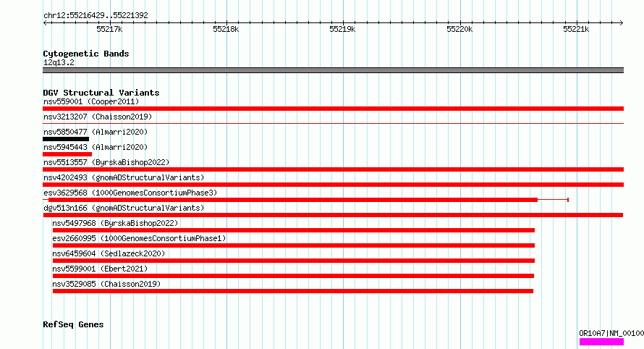The image size is (644, 349).
Task: Select the nsv559001 red variant bar
Action: point(333,109)
